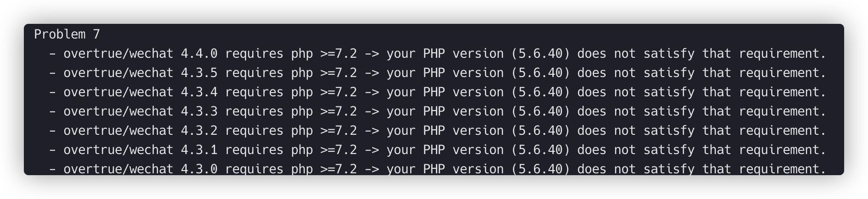The image size is (868, 199).
Task: Click 'overtrue/wechat 4.3.2' package name
Action: coord(140,131)
